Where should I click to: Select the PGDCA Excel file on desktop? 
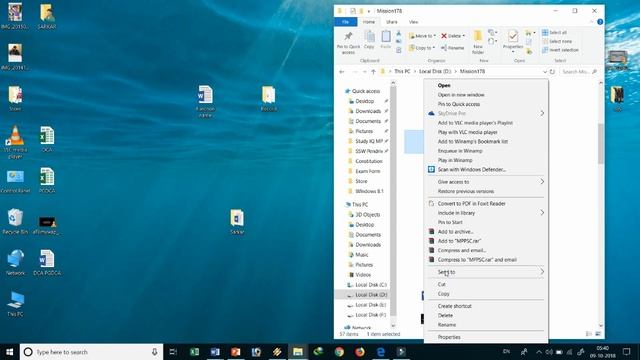[x=47, y=181]
